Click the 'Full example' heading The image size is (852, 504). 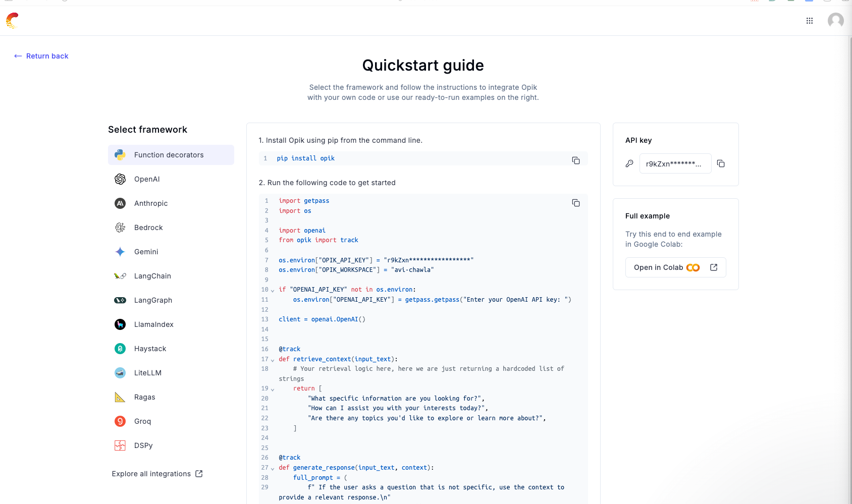(648, 216)
